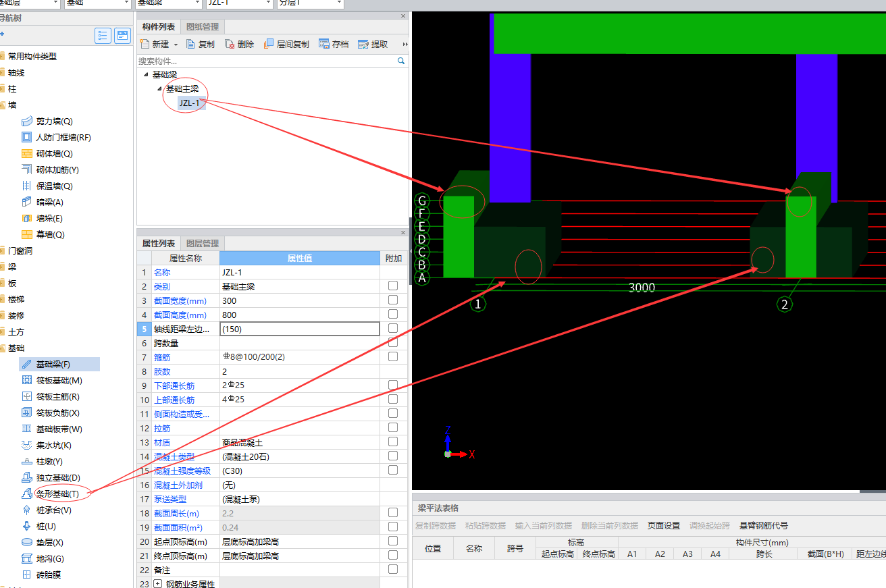Click 提取 extract button
The image size is (886, 588).
pyautogui.click(x=373, y=45)
